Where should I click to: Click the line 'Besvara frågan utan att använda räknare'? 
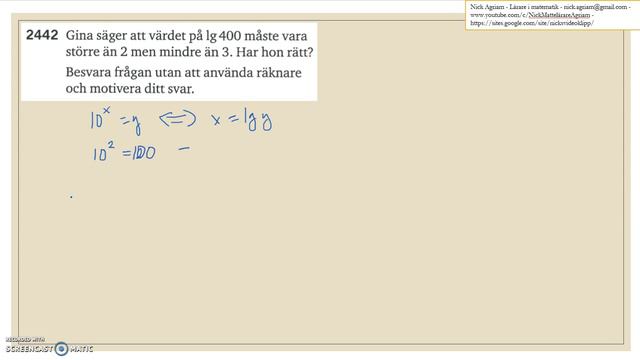[184, 73]
